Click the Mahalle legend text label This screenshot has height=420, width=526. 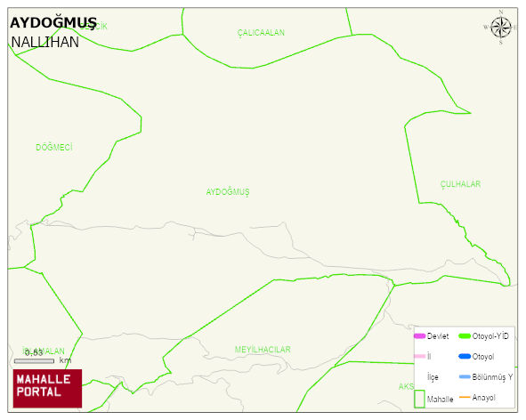pyautogui.click(x=440, y=400)
